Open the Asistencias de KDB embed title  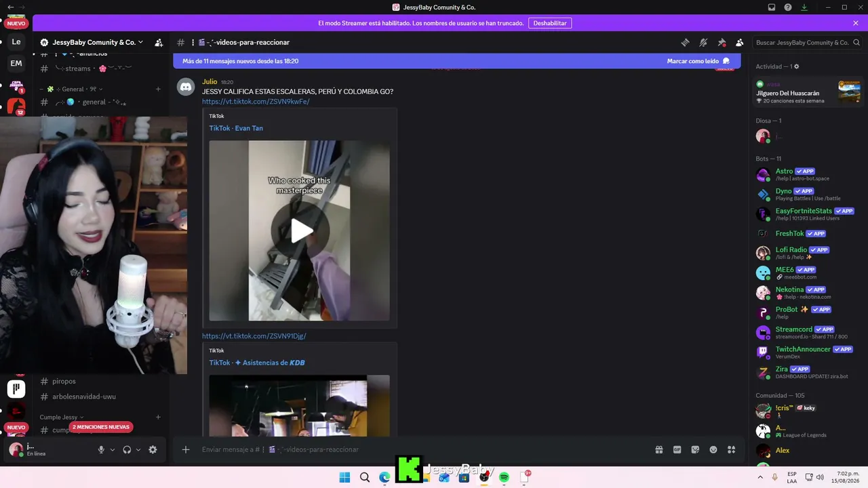257,363
